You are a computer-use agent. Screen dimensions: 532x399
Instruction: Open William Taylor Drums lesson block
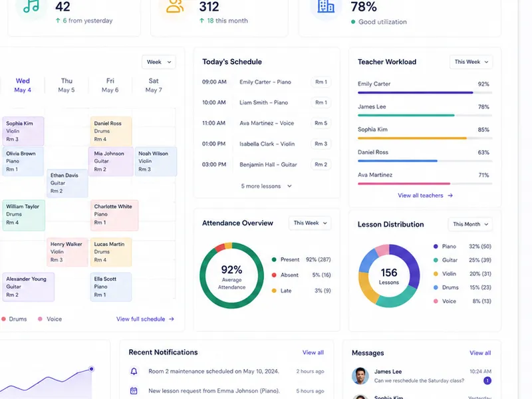[x=24, y=215]
